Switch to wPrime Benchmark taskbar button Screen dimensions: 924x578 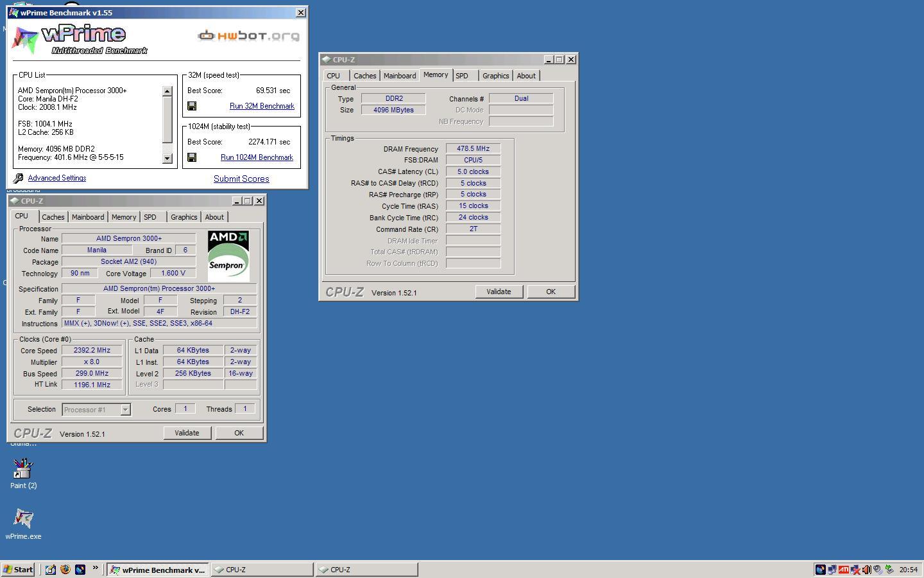[158, 570]
